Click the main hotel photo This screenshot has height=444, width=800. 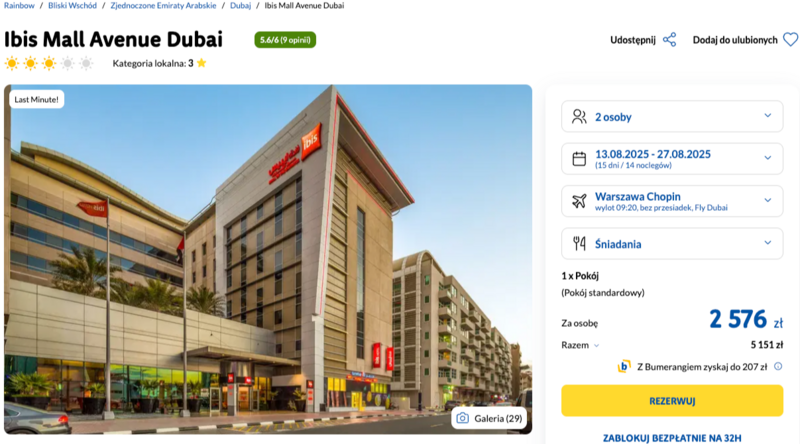pyautogui.click(x=268, y=259)
